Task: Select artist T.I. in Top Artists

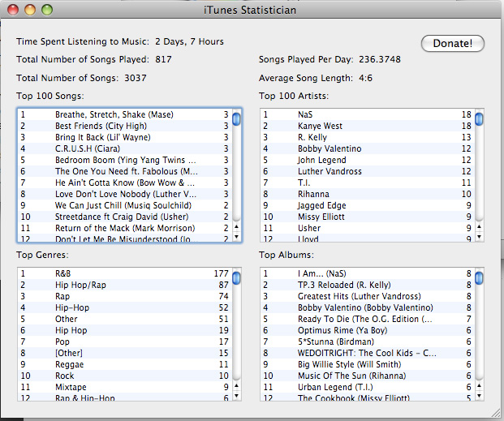Action: (368, 183)
